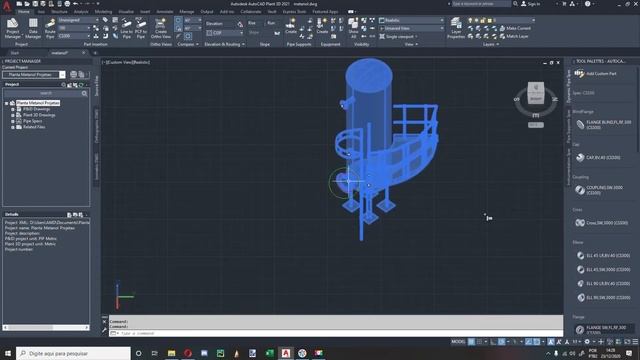Click Add Custom Part in tool palette

click(596, 73)
